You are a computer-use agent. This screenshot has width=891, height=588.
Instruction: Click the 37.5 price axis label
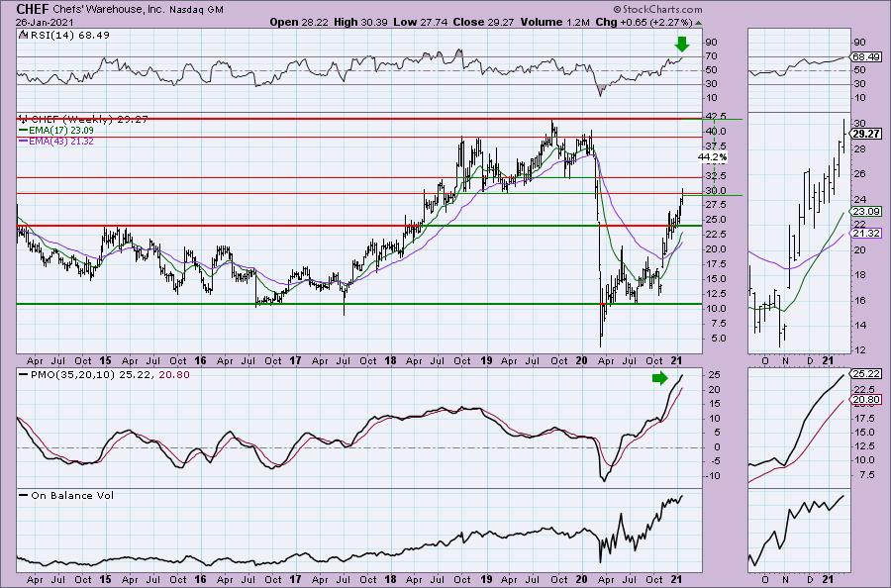click(716, 147)
